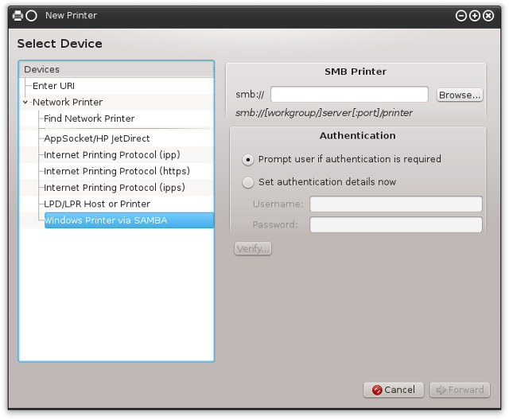Click the printer icon in title bar
Image resolution: width=509 pixels, height=420 pixels.
click(x=17, y=16)
